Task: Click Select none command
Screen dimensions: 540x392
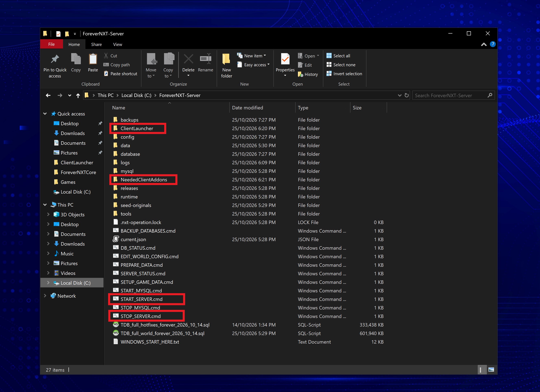Action: (x=341, y=65)
